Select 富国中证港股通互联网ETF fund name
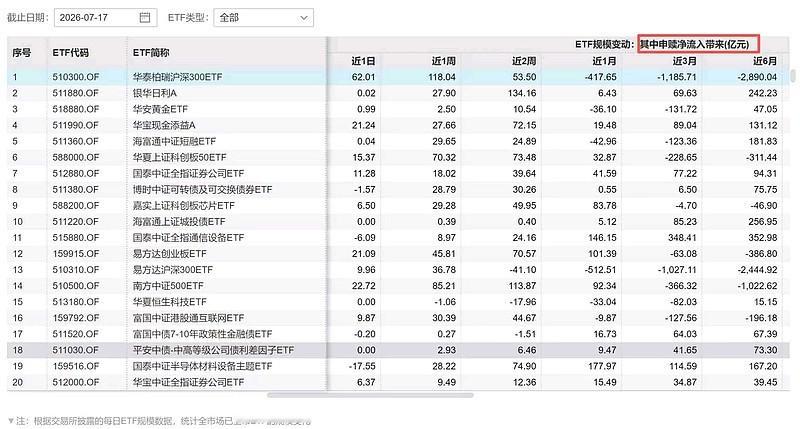Image resolution: width=800 pixels, height=429 pixels. pos(188,318)
